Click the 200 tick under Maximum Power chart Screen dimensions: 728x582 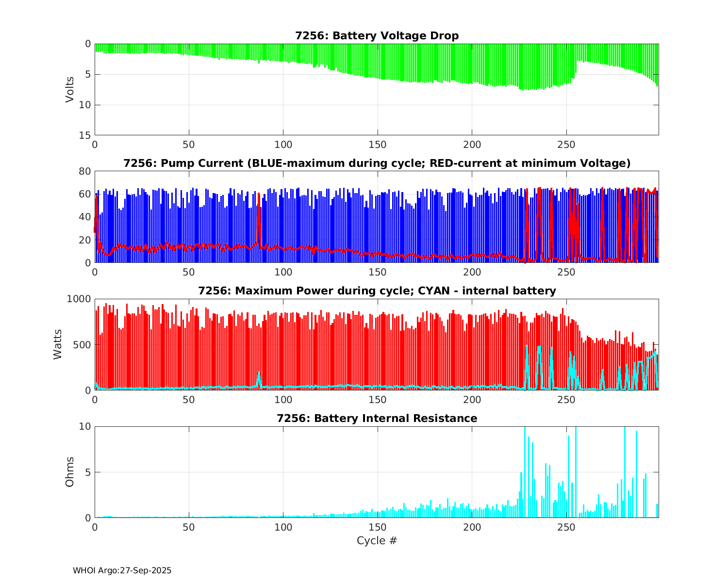coord(472,400)
